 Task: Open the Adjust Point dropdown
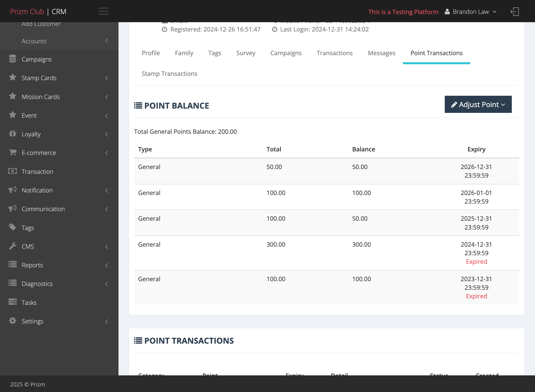pyautogui.click(x=478, y=104)
